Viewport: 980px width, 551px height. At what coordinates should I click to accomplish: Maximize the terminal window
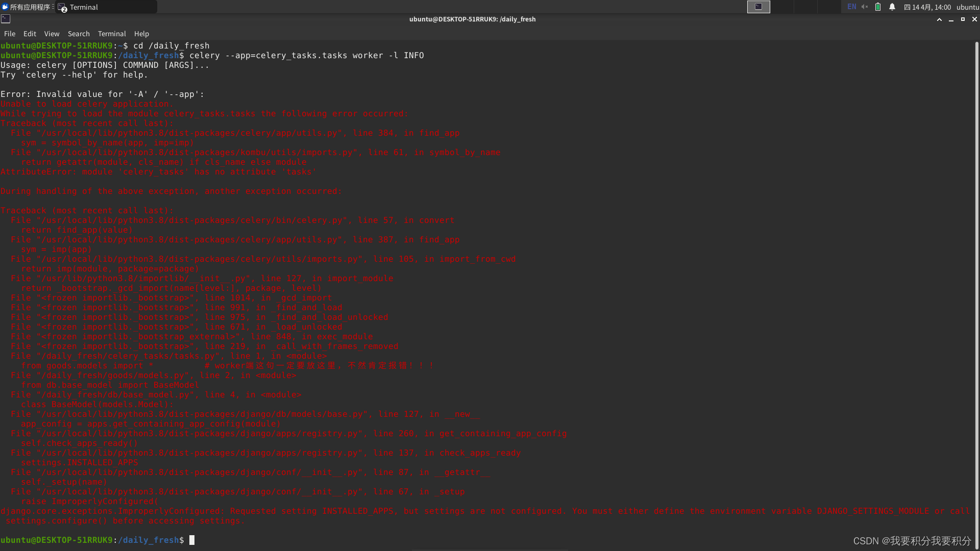[963, 19]
